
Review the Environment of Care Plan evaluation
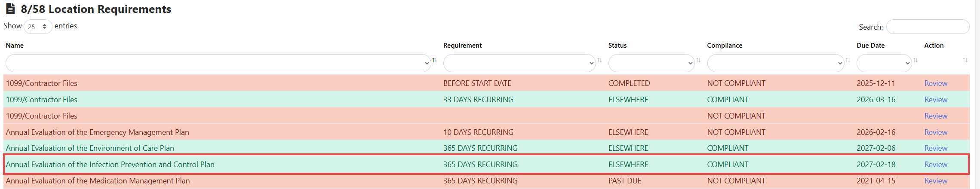[x=936, y=148]
